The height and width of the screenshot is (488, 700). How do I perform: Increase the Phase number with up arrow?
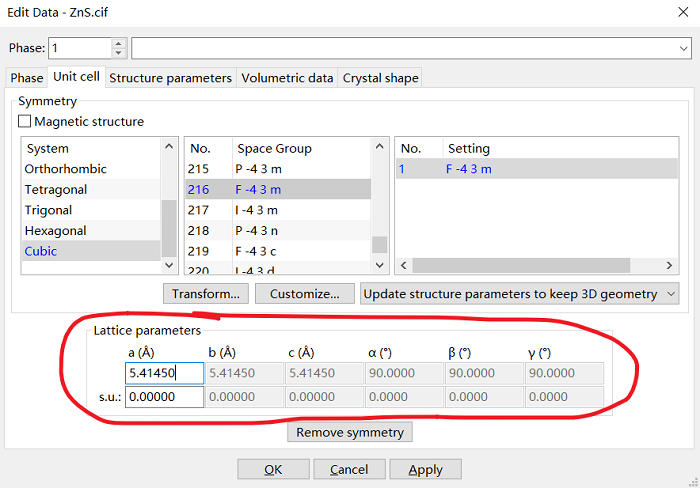click(x=119, y=43)
